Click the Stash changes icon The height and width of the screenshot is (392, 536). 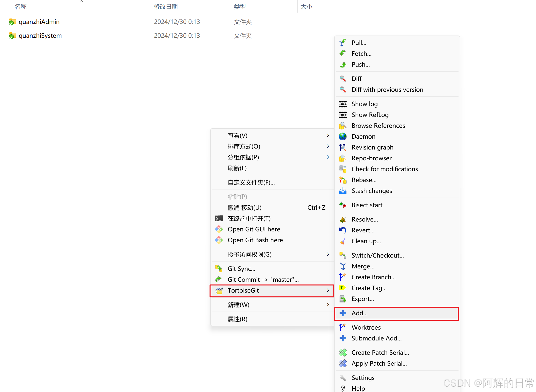pos(343,191)
